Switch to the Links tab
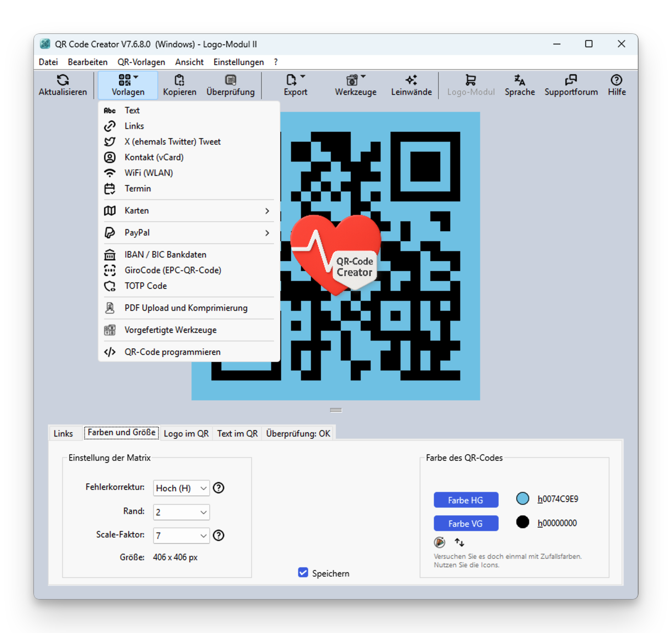This screenshot has height=633, width=672. coord(63,433)
